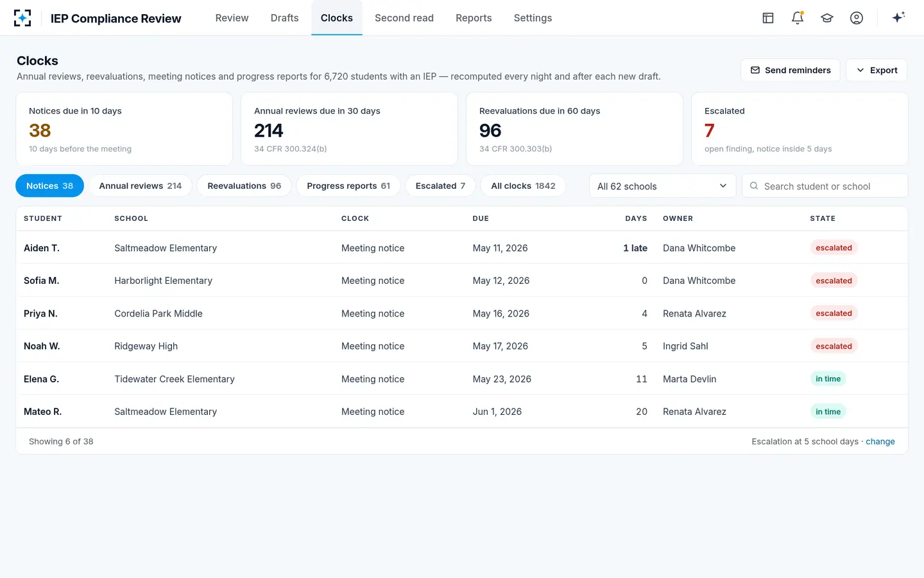The image size is (924, 578).
Task: Click Tidewater Creek Elementary cell
Action: click(x=175, y=379)
